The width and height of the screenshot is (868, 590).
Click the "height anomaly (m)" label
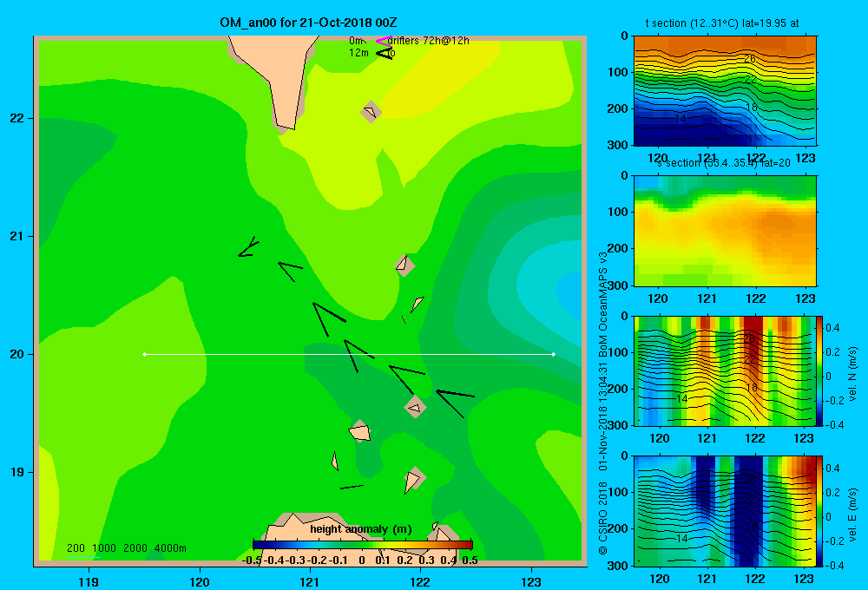361,529
